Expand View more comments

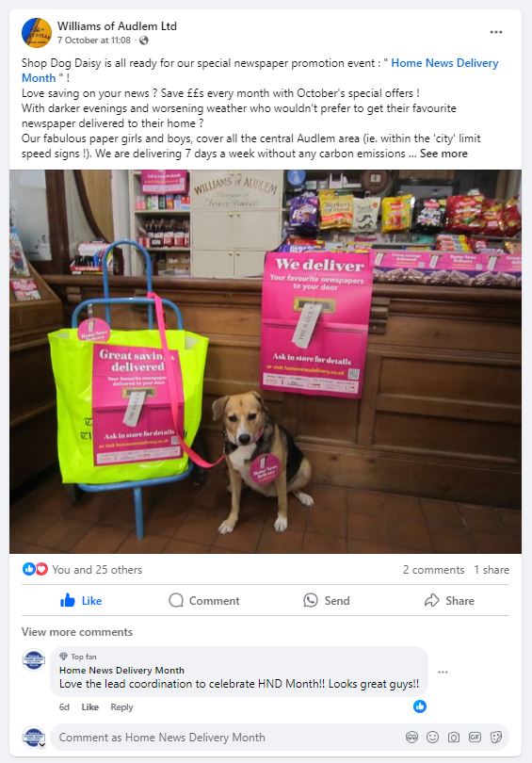tap(77, 632)
